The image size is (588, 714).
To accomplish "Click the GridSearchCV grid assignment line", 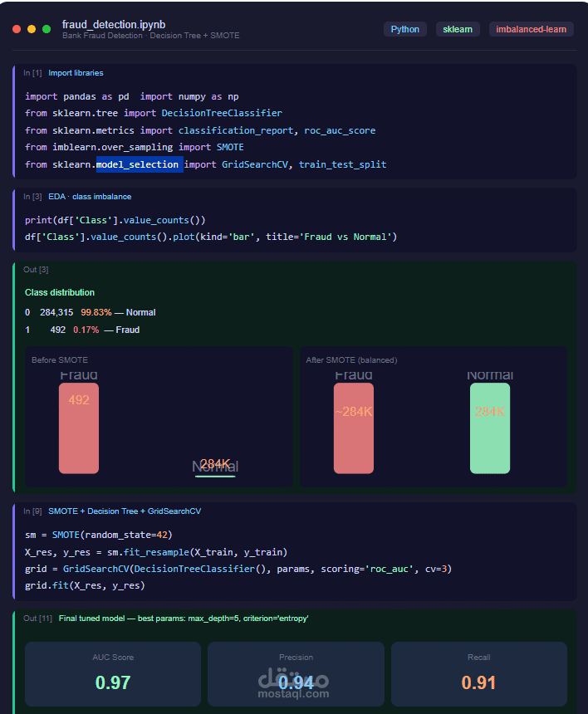I will [238, 569].
